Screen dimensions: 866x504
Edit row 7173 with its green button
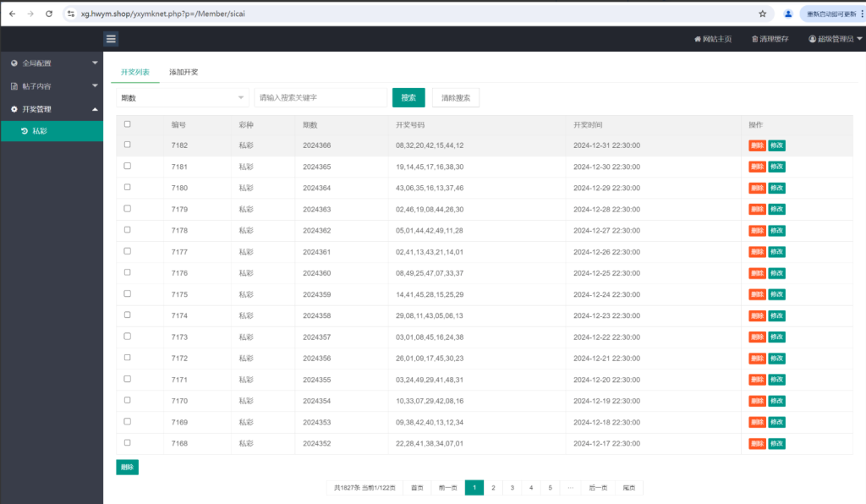pos(776,337)
